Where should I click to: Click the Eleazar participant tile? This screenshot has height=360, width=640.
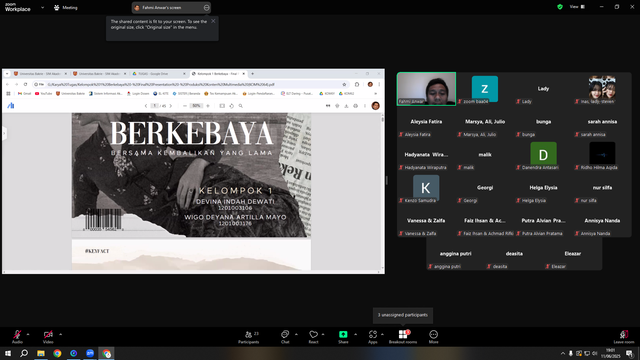click(x=573, y=254)
